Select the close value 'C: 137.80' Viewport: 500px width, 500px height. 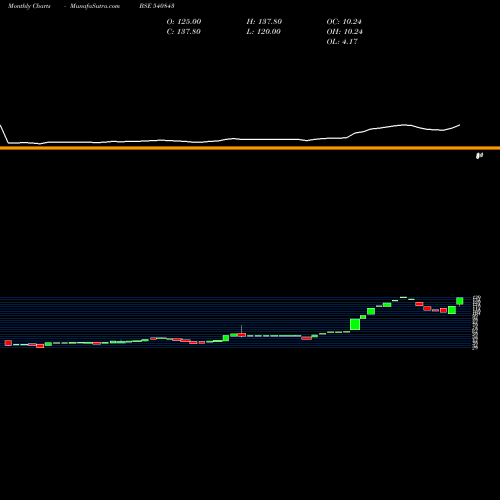point(183,32)
